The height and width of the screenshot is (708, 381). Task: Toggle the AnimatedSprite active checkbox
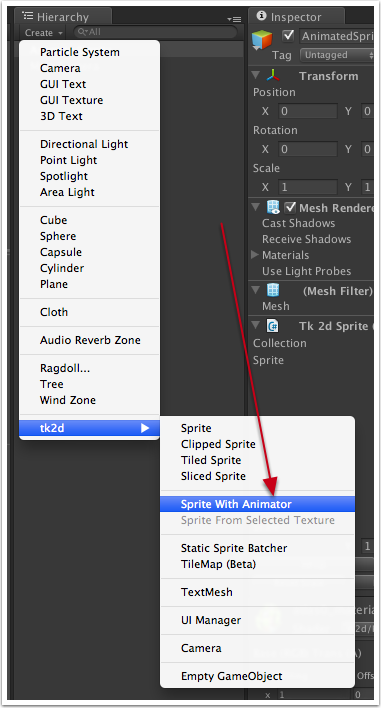coord(288,36)
